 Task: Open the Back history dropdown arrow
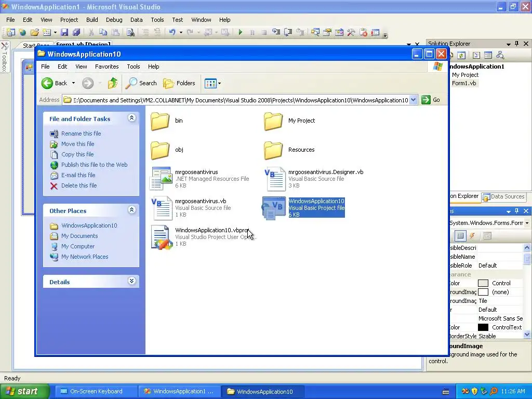[x=73, y=83]
